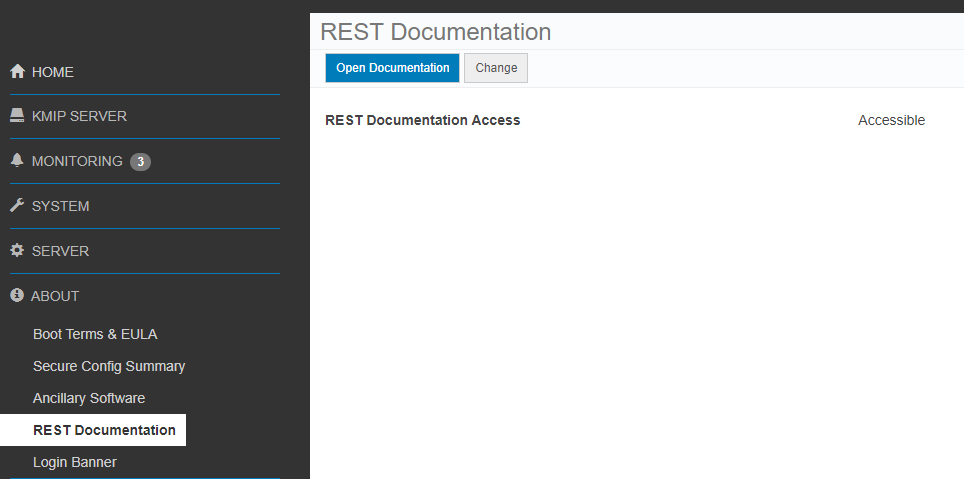This screenshot has height=479, width=964.
Task: Select Ancillary Software menu item
Action: click(x=89, y=398)
